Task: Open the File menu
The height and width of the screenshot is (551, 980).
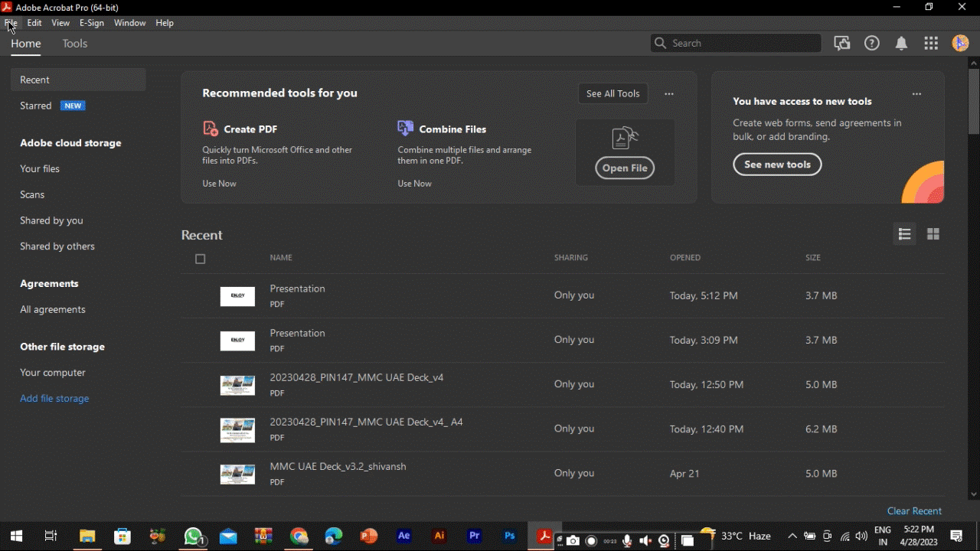Action: [11, 23]
